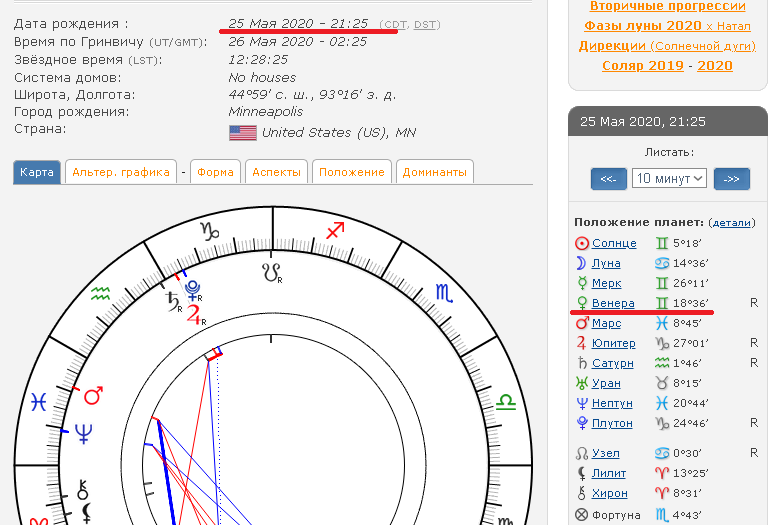This screenshot has width=773, height=525.
Task: Select the Minneapolis city text
Action: 266,111
